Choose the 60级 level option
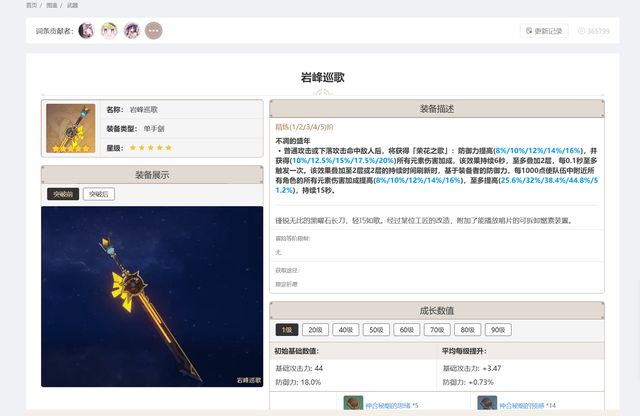 (406, 329)
